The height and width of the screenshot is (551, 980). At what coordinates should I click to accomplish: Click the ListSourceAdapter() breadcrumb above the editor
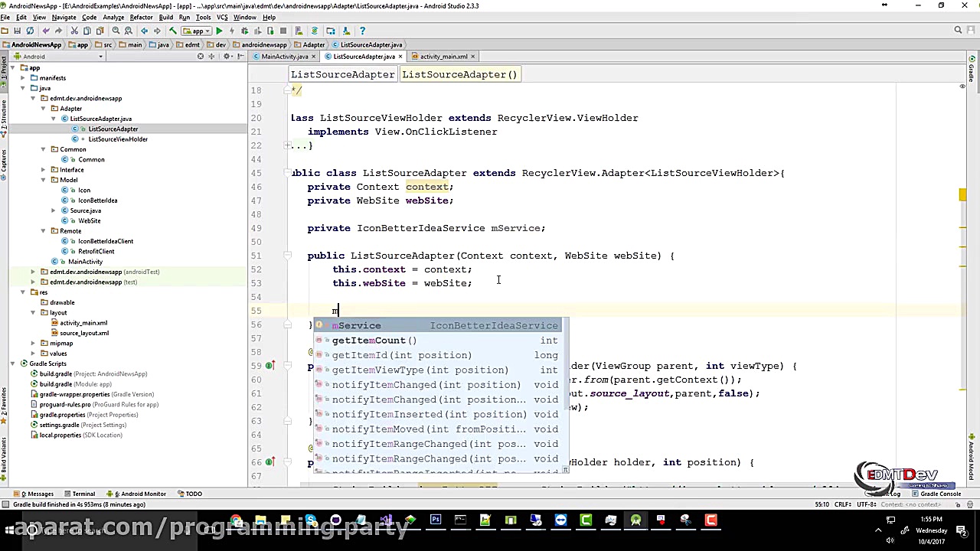tap(459, 74)
